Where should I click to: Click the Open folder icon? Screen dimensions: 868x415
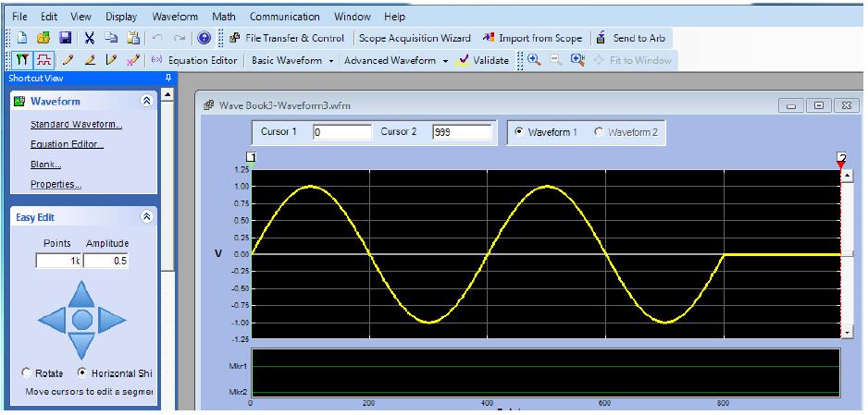pos(43,38)
